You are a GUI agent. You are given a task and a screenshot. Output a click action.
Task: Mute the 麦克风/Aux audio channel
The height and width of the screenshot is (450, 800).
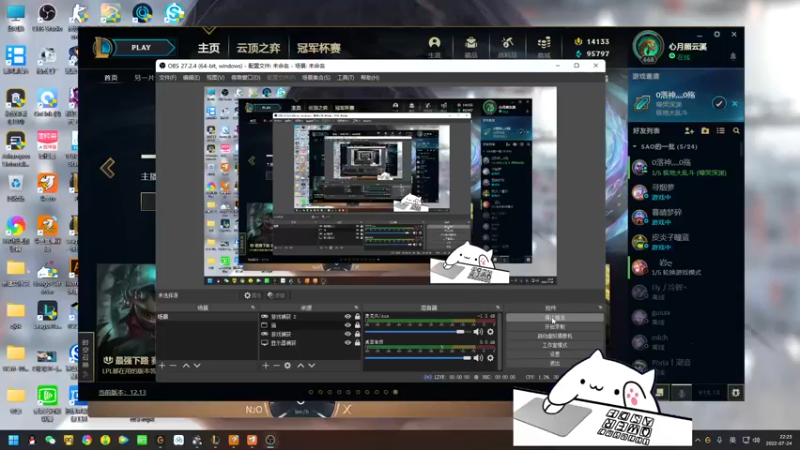(478, 332)
